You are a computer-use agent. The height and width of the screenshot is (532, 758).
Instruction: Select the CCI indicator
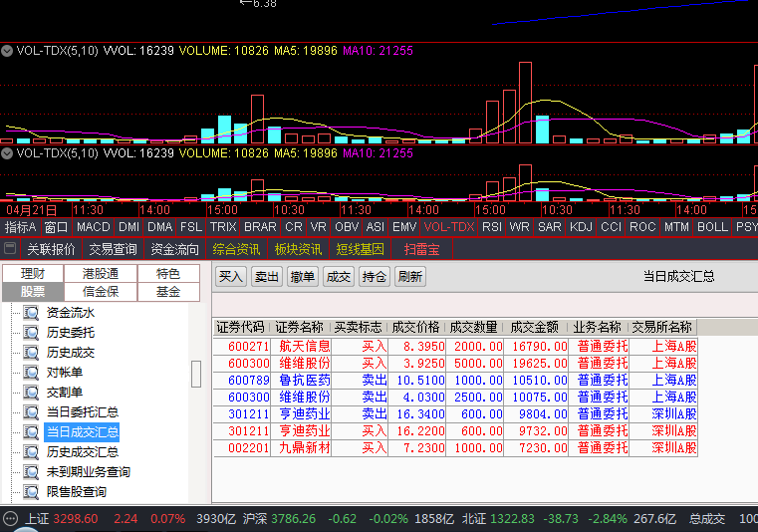point(611,227)
